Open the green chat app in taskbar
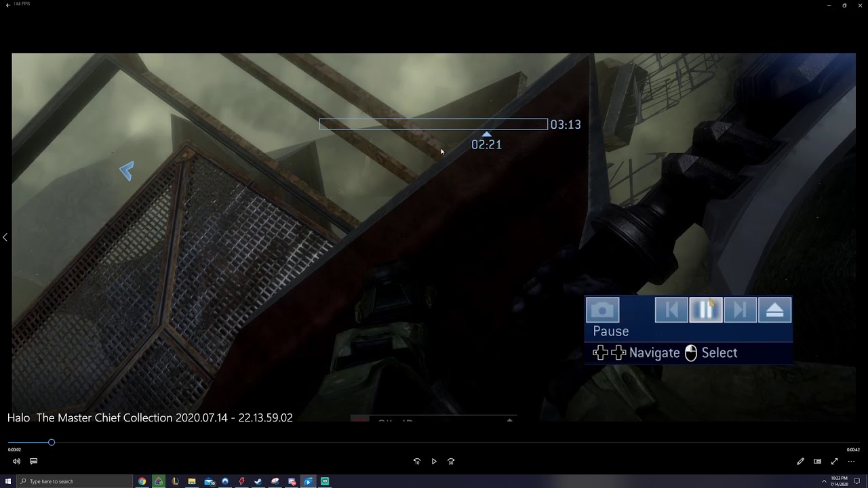Image resolution: width=868 pixels, height=488 pixels. 325,481
